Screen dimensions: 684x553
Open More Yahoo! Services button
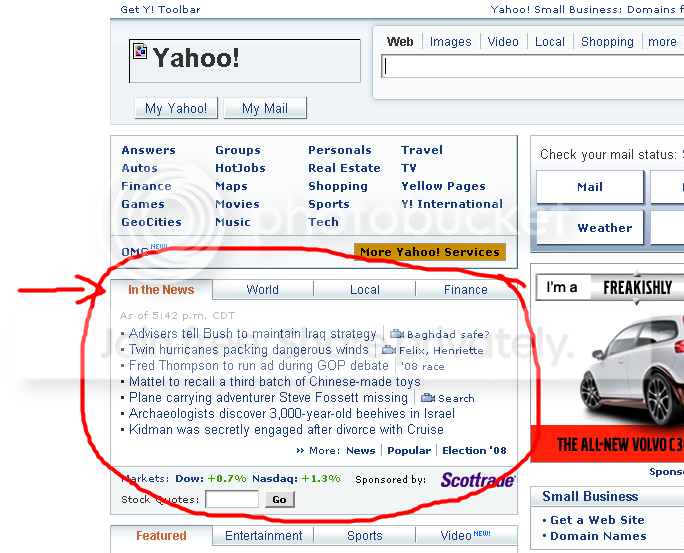tap(430, 252)
